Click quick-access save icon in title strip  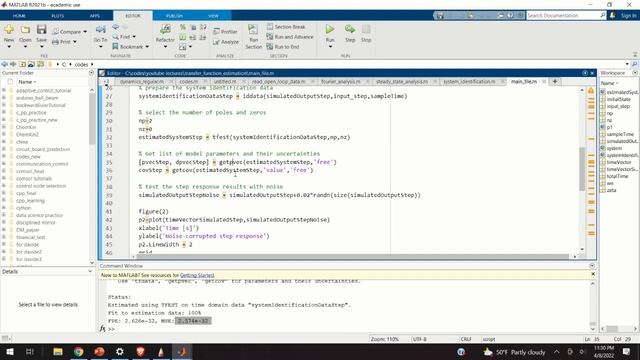440,16
